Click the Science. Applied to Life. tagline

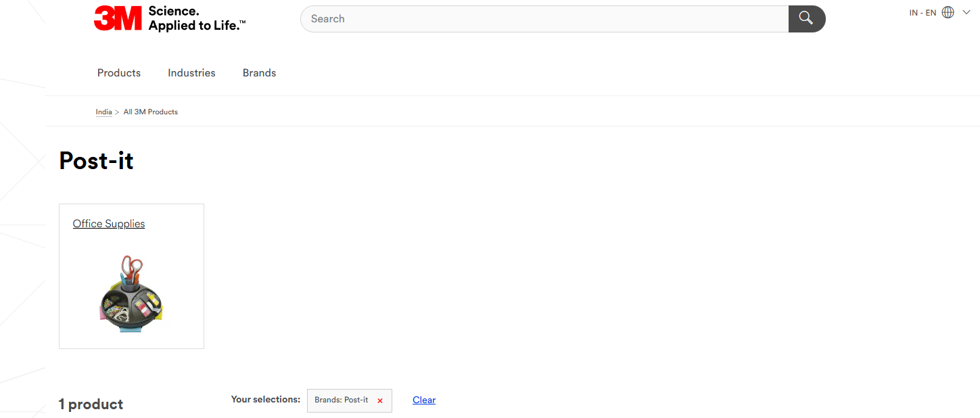point(197,18)
